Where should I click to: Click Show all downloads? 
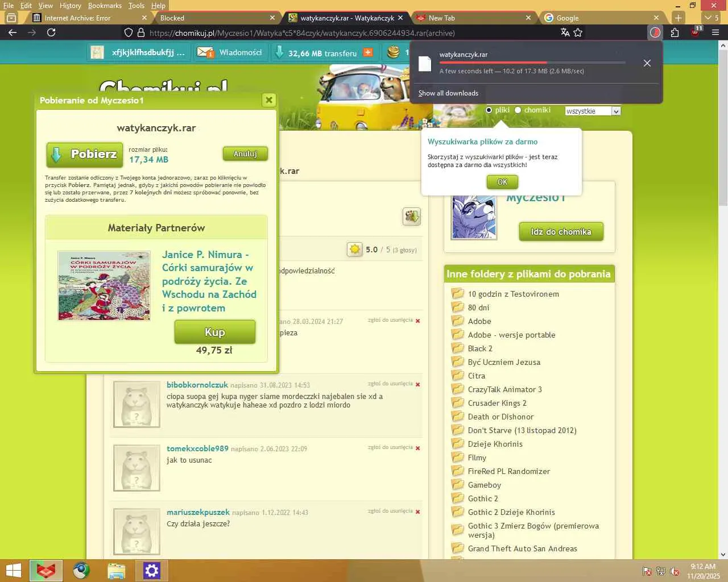pyautogui.click(x=448, y=93)
